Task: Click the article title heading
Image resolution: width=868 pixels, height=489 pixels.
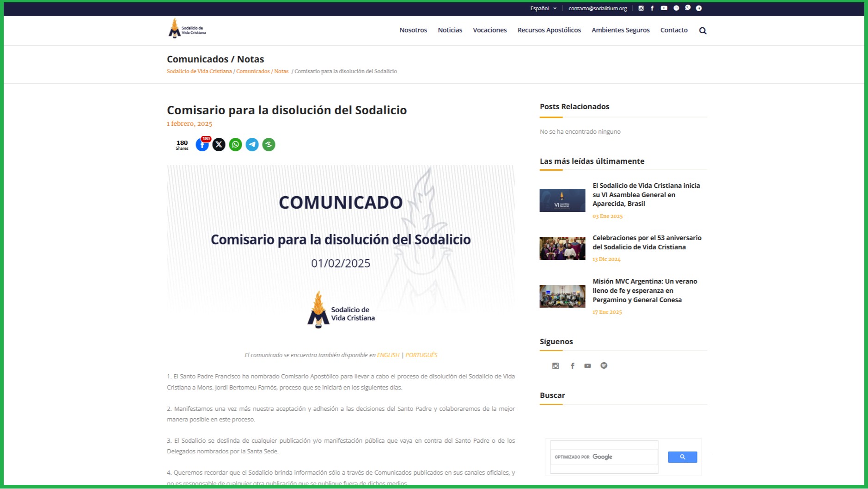Action: pyautogui.click(x=287, y=110)
